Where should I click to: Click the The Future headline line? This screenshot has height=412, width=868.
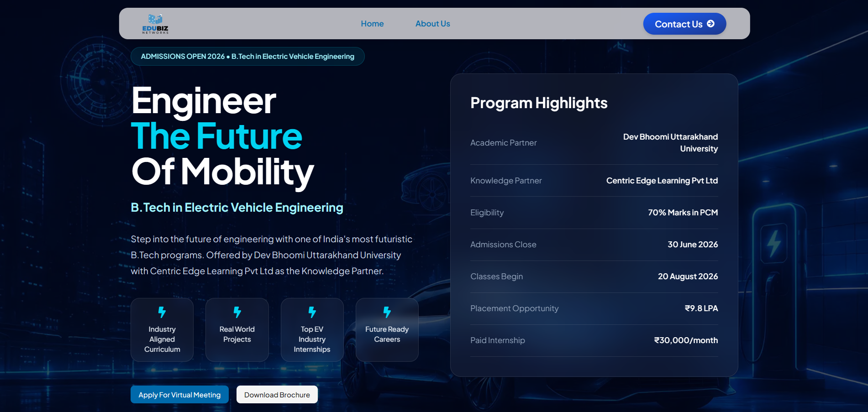point(216,136)
